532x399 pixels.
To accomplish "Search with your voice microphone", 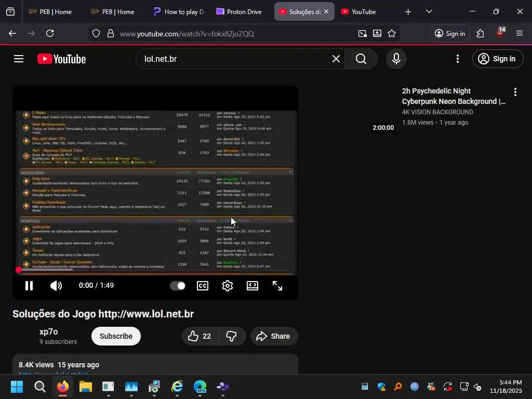I will pyautogui.click(x=396, y=59).
